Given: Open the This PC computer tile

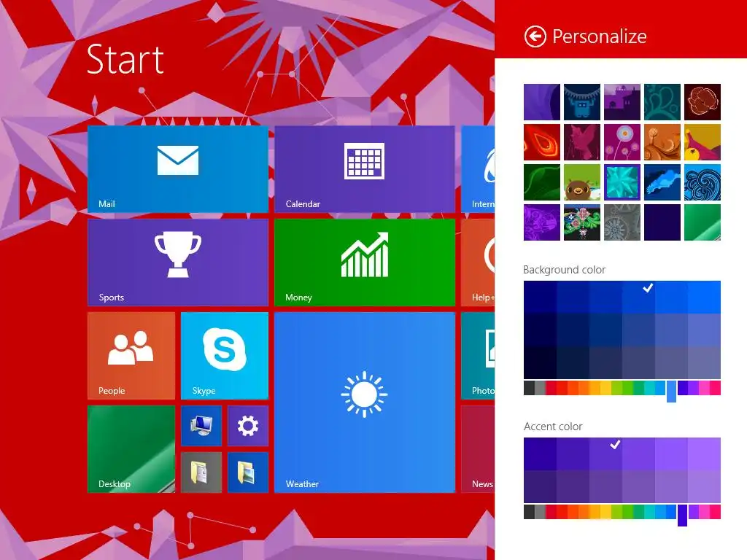Looking at the screenshot, I should point(201,426).
